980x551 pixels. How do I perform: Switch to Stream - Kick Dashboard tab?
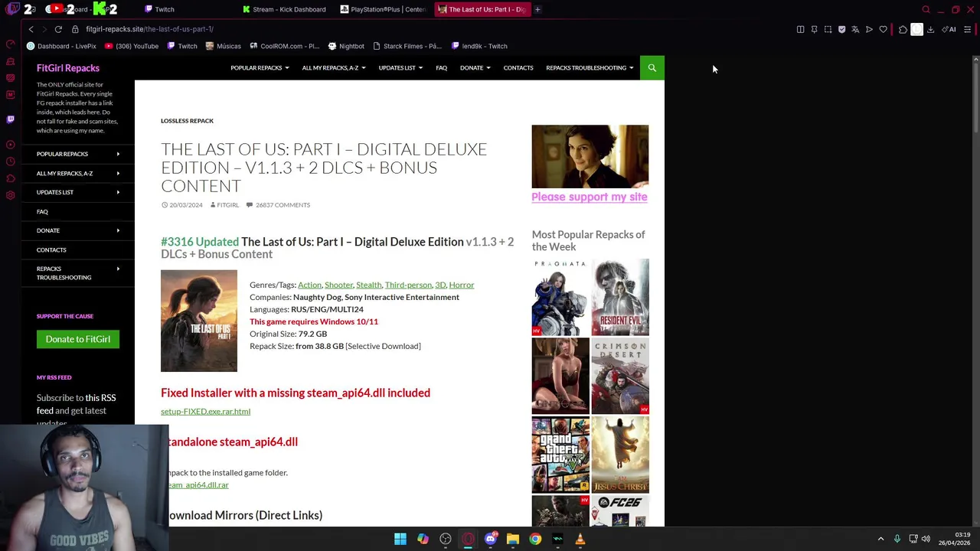[284, 9]
